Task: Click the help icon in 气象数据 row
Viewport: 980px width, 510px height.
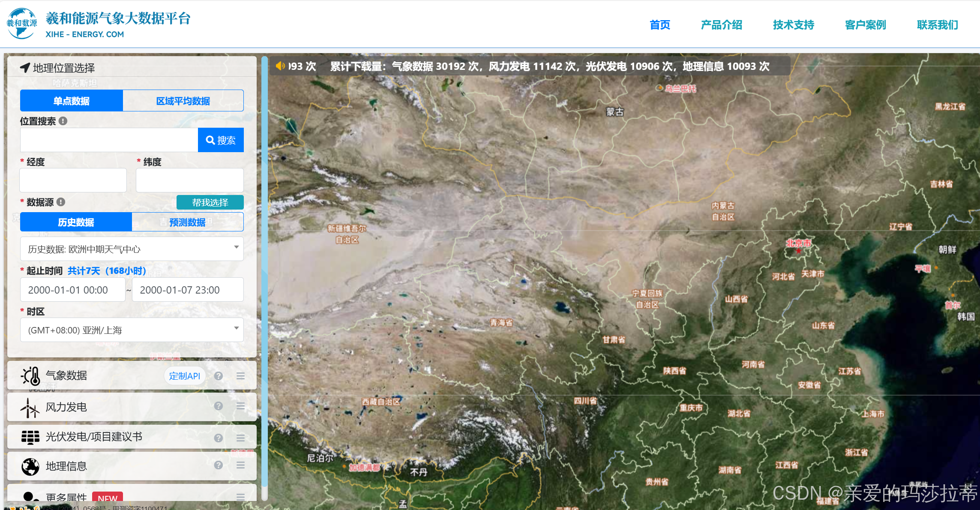Action: 219,376
